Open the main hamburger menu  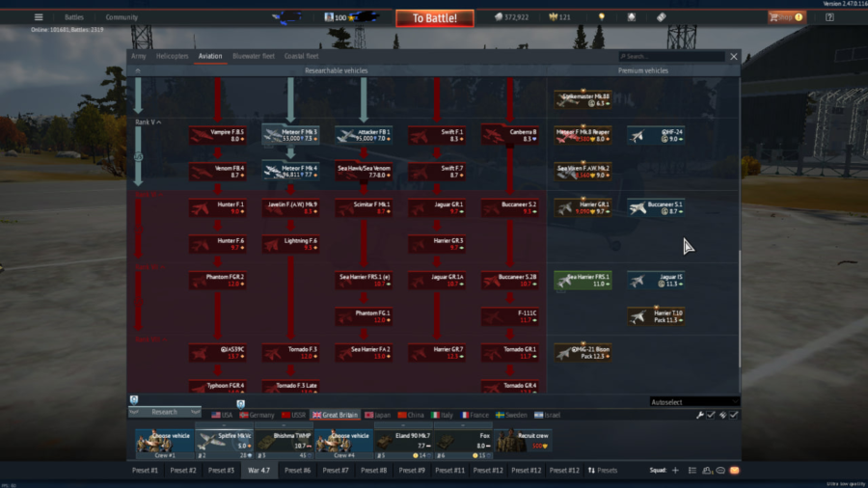tap(39, 17)
